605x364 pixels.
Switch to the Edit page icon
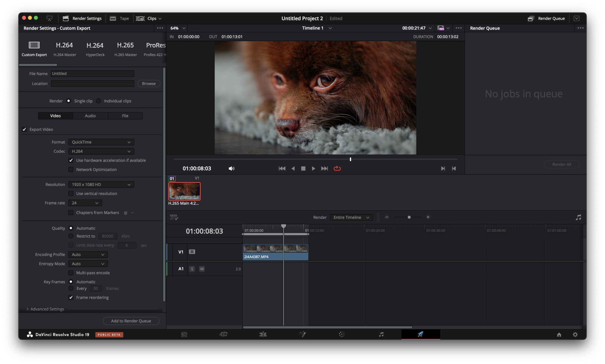coord(263,334)
